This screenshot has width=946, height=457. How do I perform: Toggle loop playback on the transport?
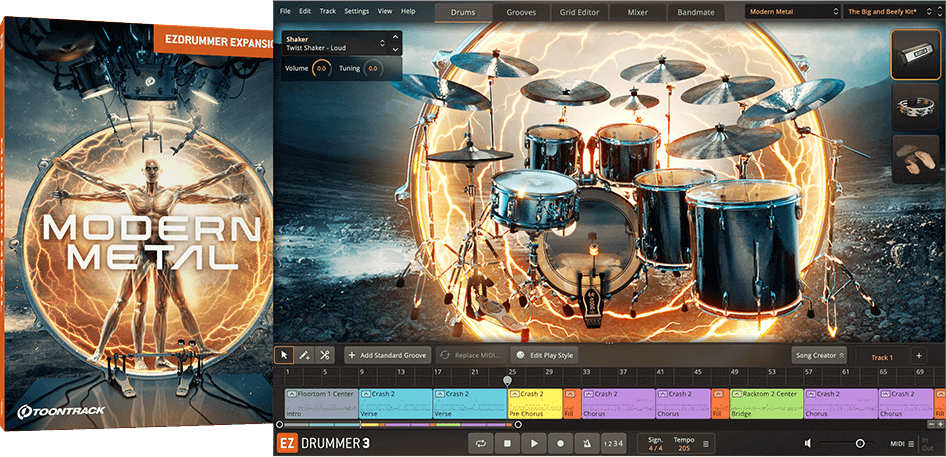coord(481,444)
